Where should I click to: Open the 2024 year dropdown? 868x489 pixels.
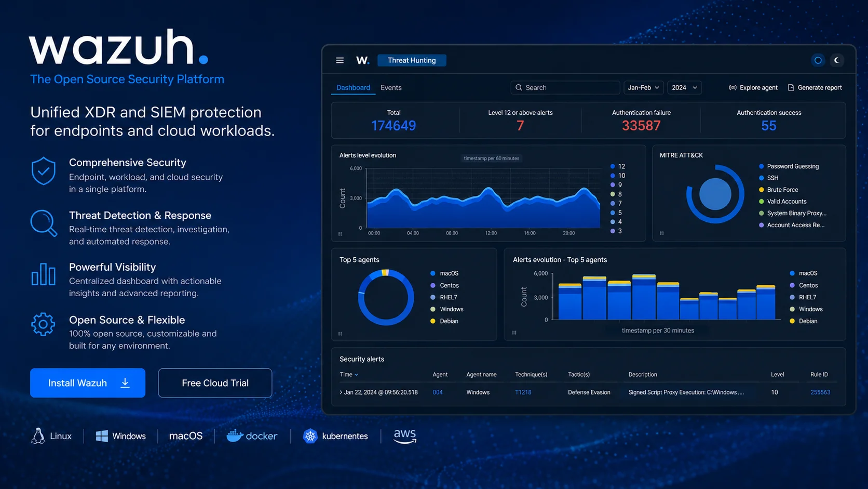(x=685, y=88)
